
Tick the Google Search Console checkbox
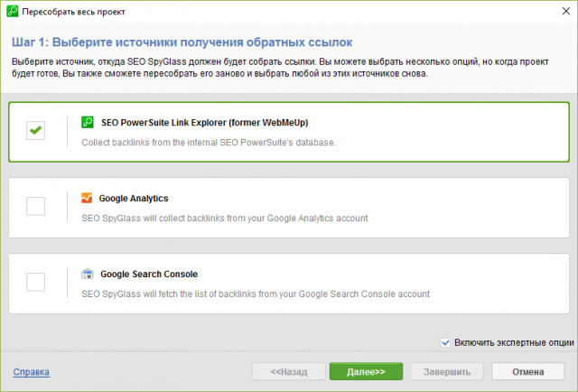(36, 283)
